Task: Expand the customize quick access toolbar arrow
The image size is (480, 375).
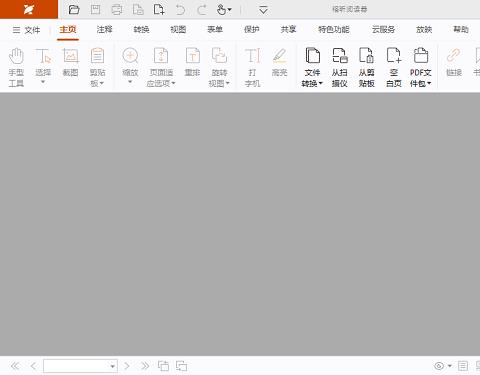Action: [263, 10]
